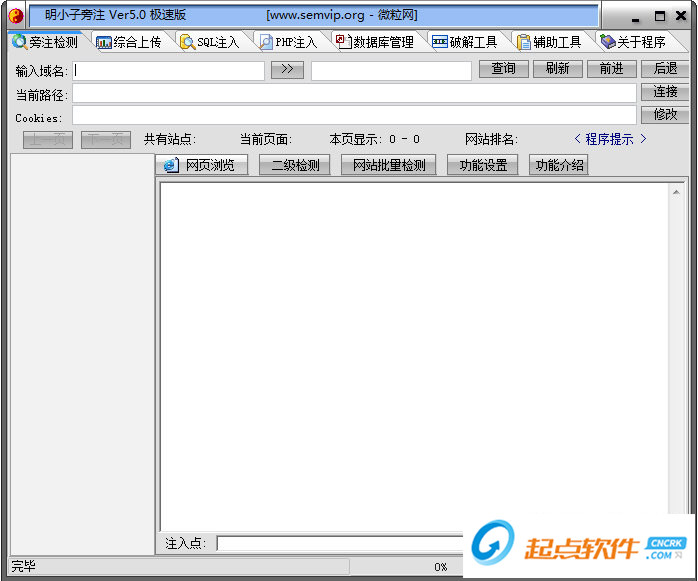Image resolution: width=698 pixels, height=581 pixels.
Task: Open the 关于程序 tab
Action: [x=633, y=42]
